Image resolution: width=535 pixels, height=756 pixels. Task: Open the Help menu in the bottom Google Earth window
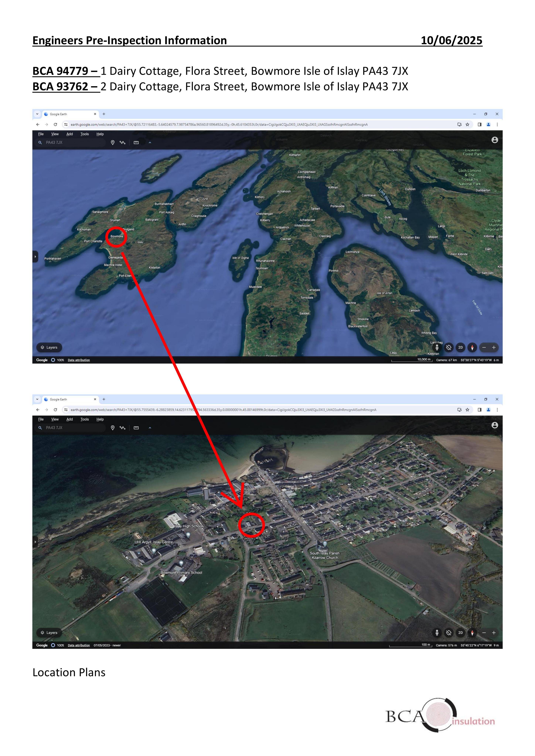pyautogui.click(x=100, y=419)
